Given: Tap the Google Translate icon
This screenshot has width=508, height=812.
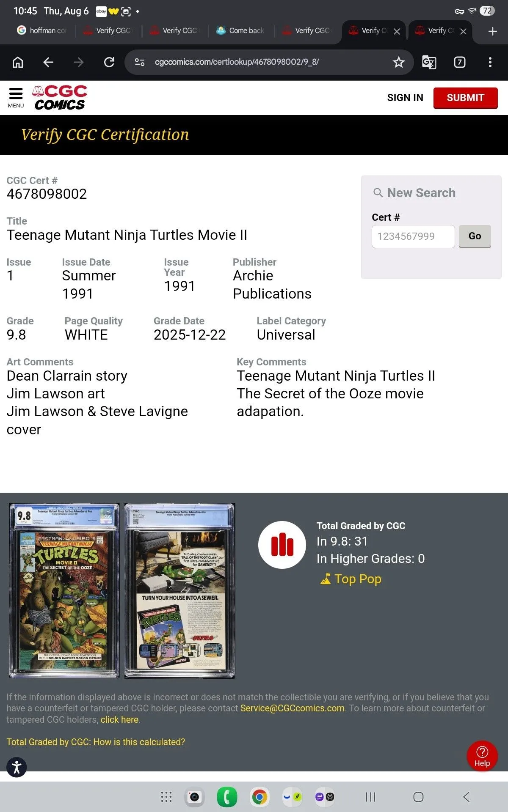Looking at the screenshot, I should pyautogui.click(x=429, y=62).
